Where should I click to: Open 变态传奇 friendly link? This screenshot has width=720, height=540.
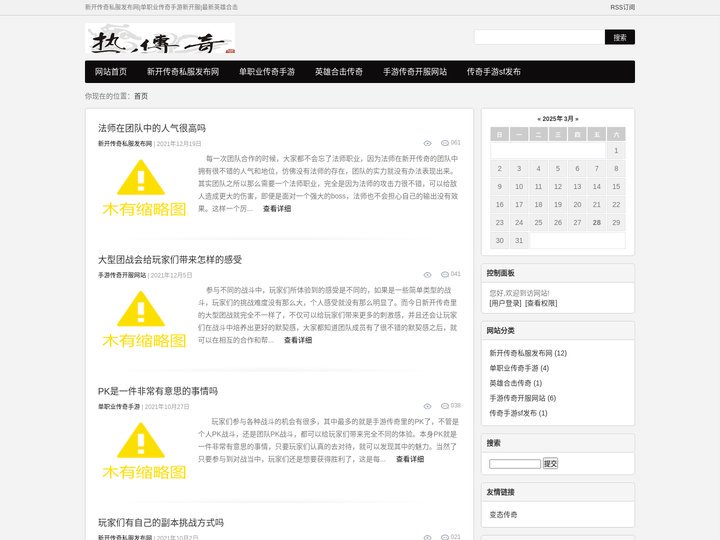(503, 515)
